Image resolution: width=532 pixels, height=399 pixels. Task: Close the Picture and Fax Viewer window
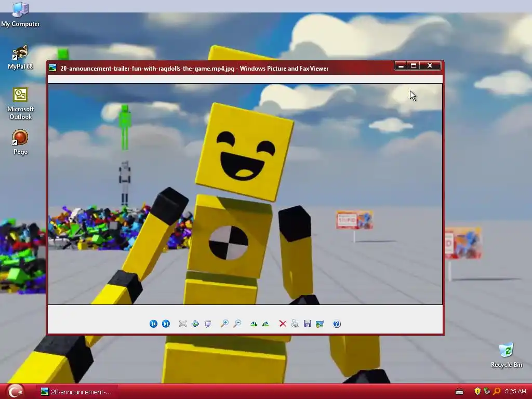(x=430, y=66)
